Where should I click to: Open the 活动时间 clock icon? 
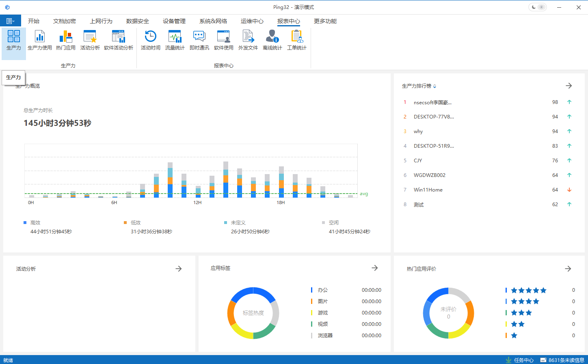pyautogui.click(x=150, y=40)
